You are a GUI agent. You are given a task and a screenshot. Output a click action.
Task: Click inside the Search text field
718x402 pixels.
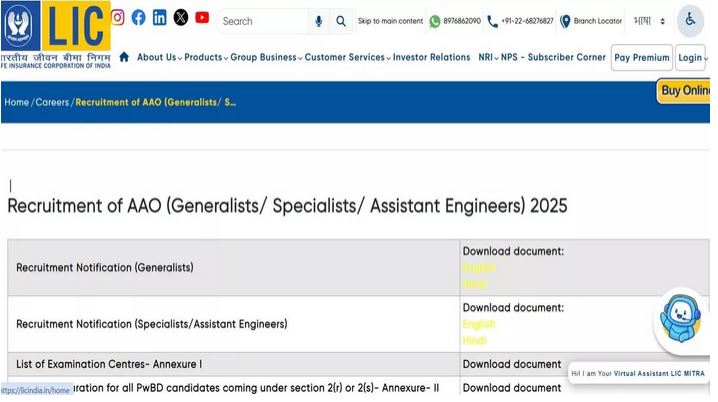click(x=262, y=21)
